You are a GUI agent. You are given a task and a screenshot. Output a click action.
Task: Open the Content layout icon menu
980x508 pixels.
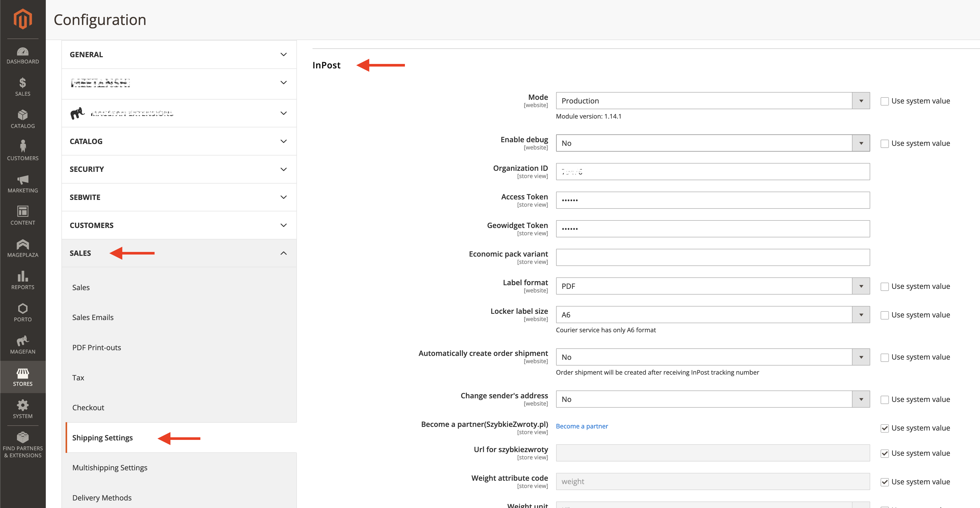coord(22,216)
